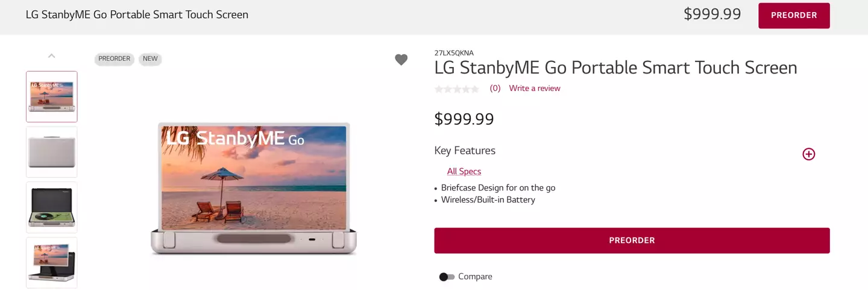Click the sticky header product title
Viewport: 868px width, 290px height.
(x=137, y=14)
